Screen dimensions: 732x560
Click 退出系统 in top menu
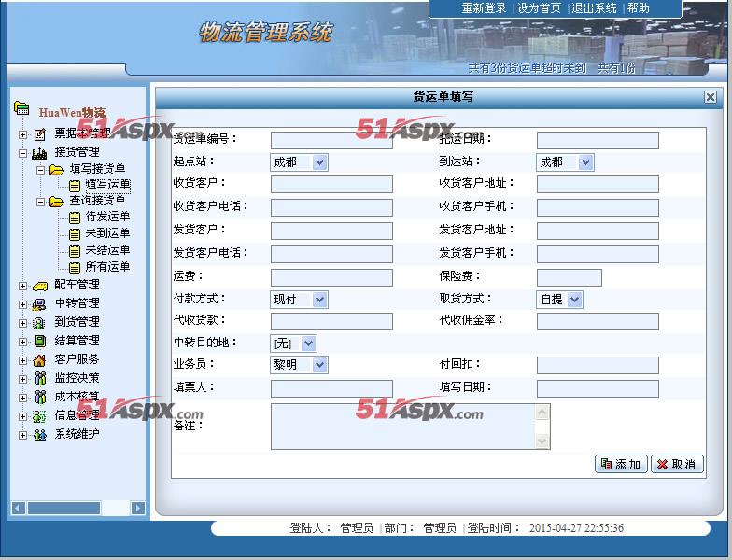tap(594, 8)
